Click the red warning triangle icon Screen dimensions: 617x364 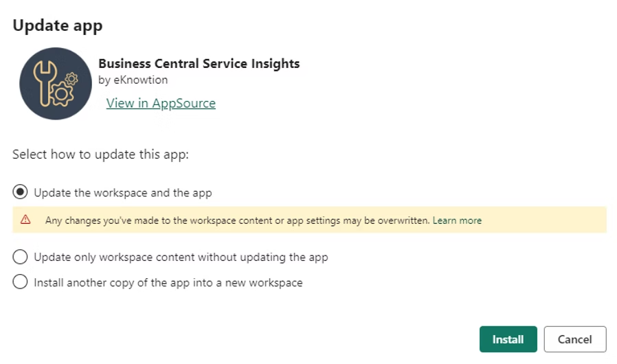(25, 220)
